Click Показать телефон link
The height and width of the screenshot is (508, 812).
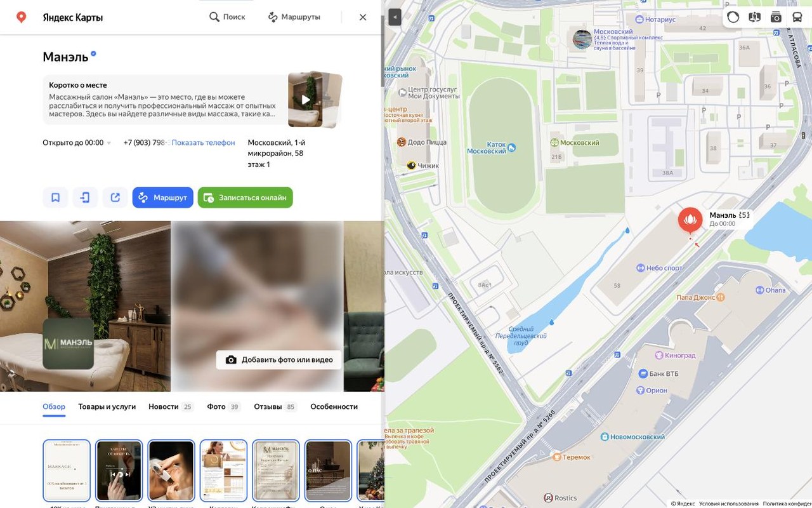click(x=203, y=143)
